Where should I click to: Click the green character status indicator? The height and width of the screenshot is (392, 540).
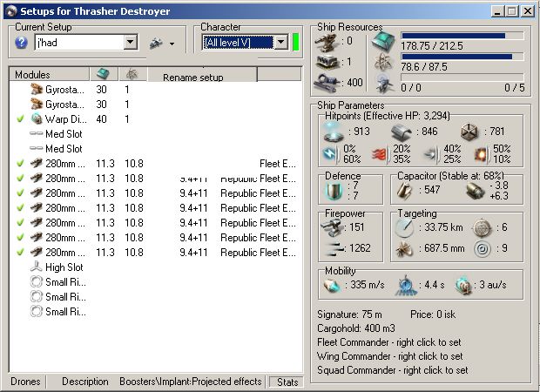click(x=295, y=42)
